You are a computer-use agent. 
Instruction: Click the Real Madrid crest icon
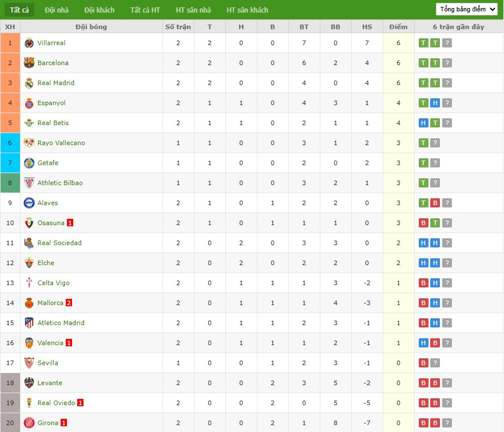click(x=29, y=83)
